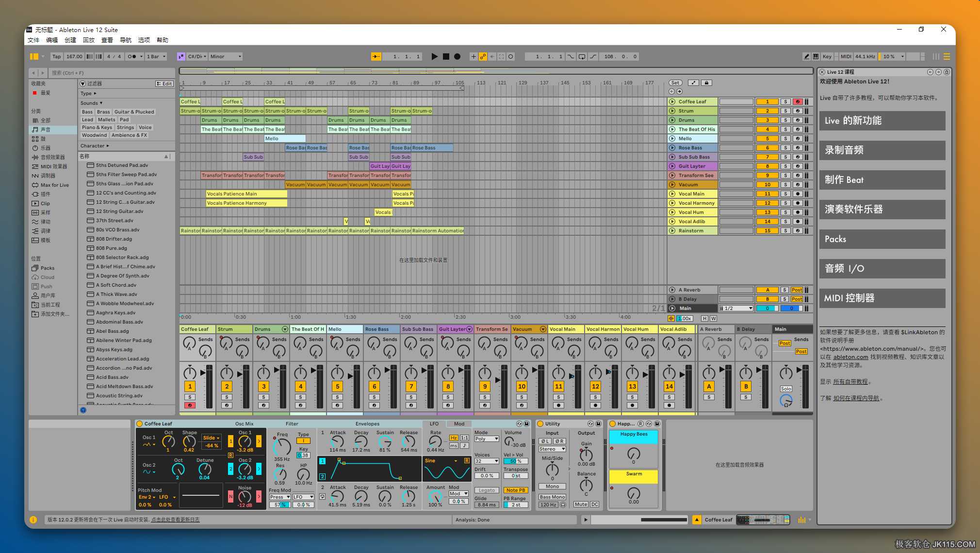
Task: Click the lock envelopes icon
Action: tap(707, 83)
